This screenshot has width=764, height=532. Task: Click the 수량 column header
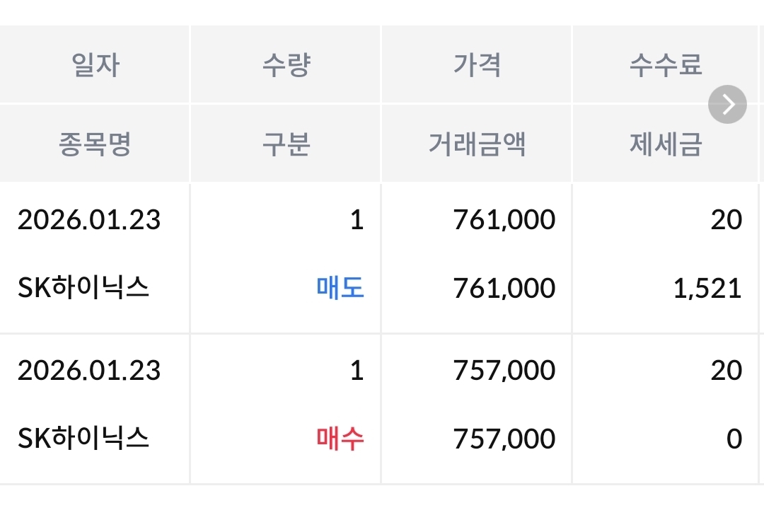(x=286, y=65)
